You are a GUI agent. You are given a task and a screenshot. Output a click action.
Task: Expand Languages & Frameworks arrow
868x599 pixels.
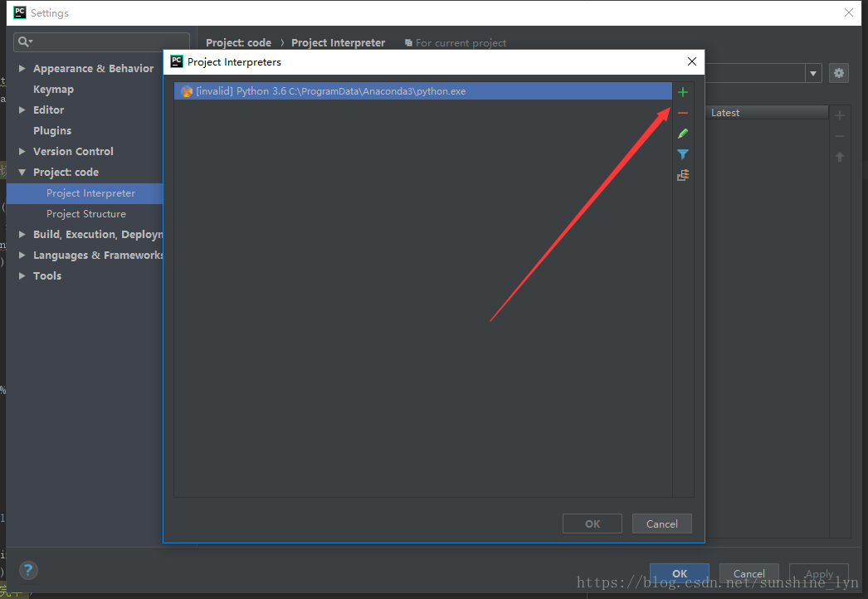click(x=22, y=256)
